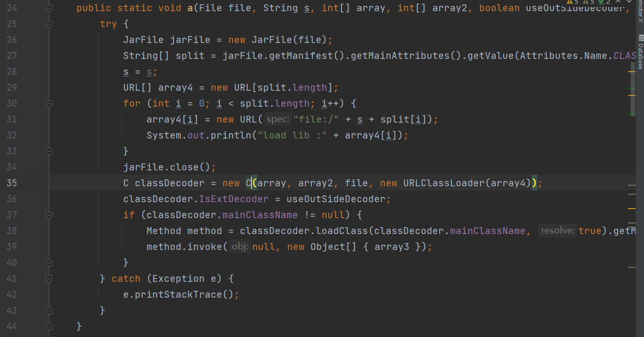Click the yellow stripe mark beside line 30
Image resolution: width=644 pixels, height=337 pixels.
[x=631, y=96]
